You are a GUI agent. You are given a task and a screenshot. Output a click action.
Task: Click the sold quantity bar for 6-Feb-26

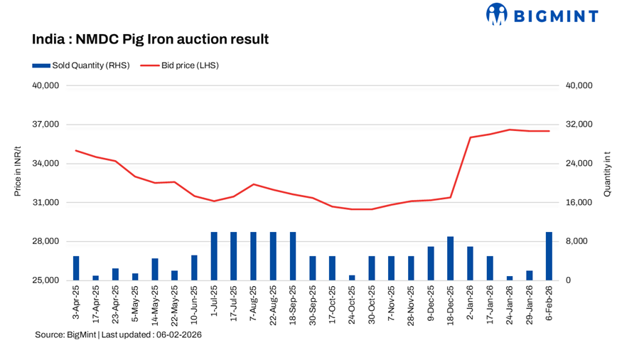tap(549, 256)
